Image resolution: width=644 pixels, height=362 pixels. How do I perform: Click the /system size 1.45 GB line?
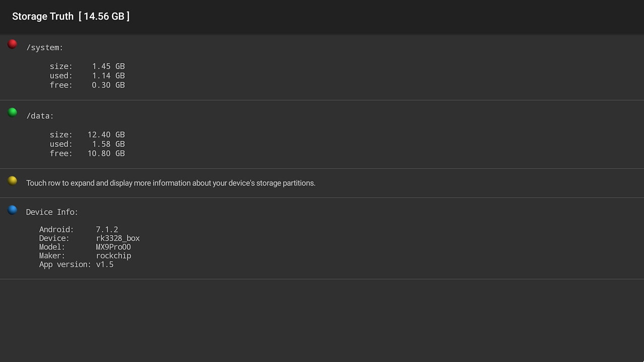coord(87,66)
